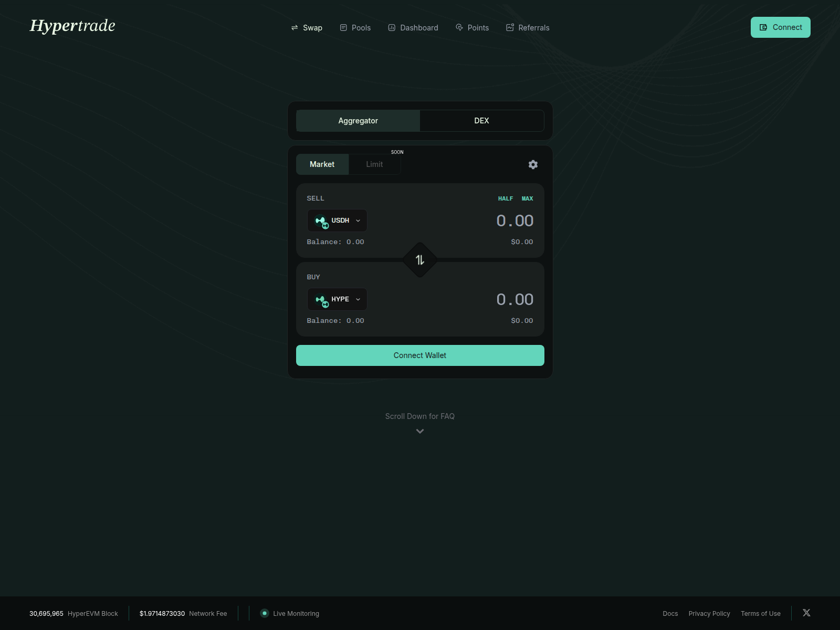Select the Market order tab
Viewport: 840px width, 630px height.
click(x=322, y=164)
